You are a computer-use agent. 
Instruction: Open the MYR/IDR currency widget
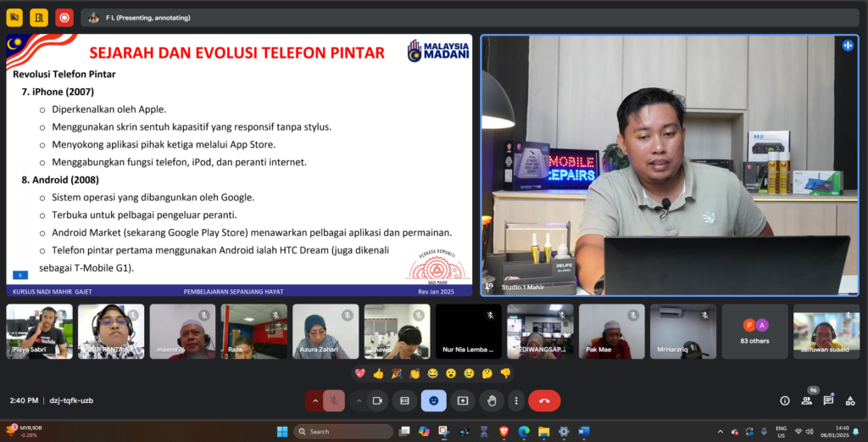coord(25,432)
